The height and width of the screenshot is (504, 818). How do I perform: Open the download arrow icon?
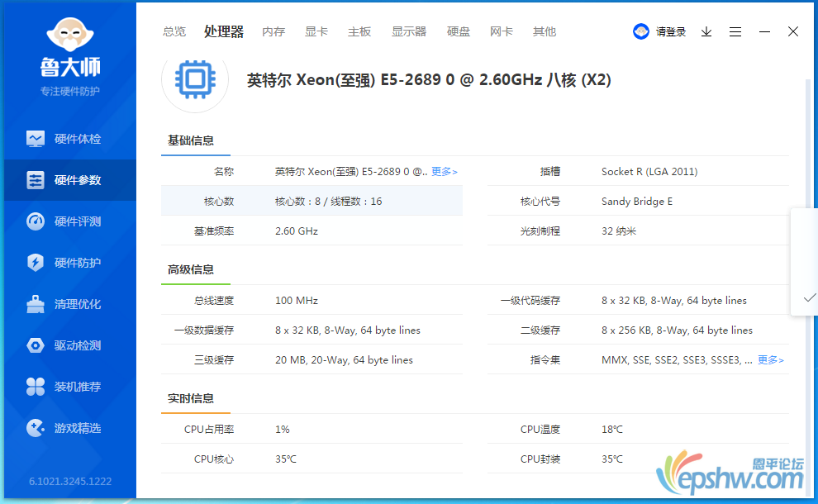(x=706, y=32)
